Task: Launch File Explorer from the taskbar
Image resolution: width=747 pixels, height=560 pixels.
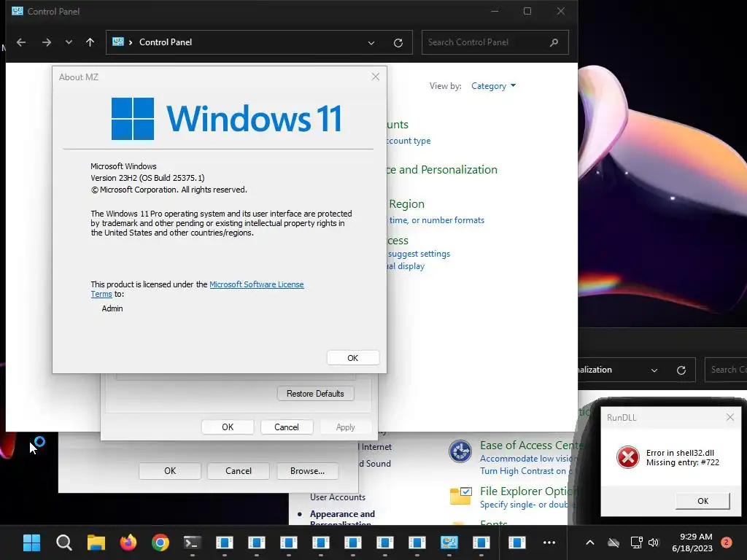Action: (x=96, y=542)
